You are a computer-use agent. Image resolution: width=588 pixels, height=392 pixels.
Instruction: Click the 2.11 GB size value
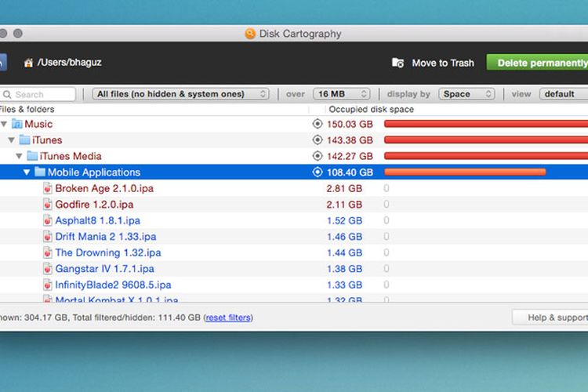[x=344, y=205]
